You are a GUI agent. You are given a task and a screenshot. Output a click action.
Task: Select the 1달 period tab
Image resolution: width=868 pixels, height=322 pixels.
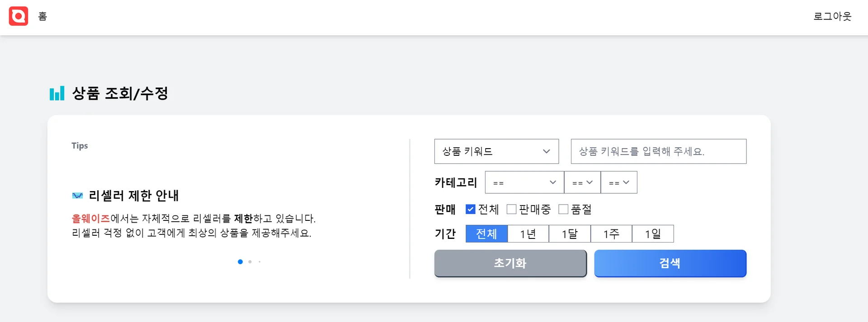[x=569, y=233]
